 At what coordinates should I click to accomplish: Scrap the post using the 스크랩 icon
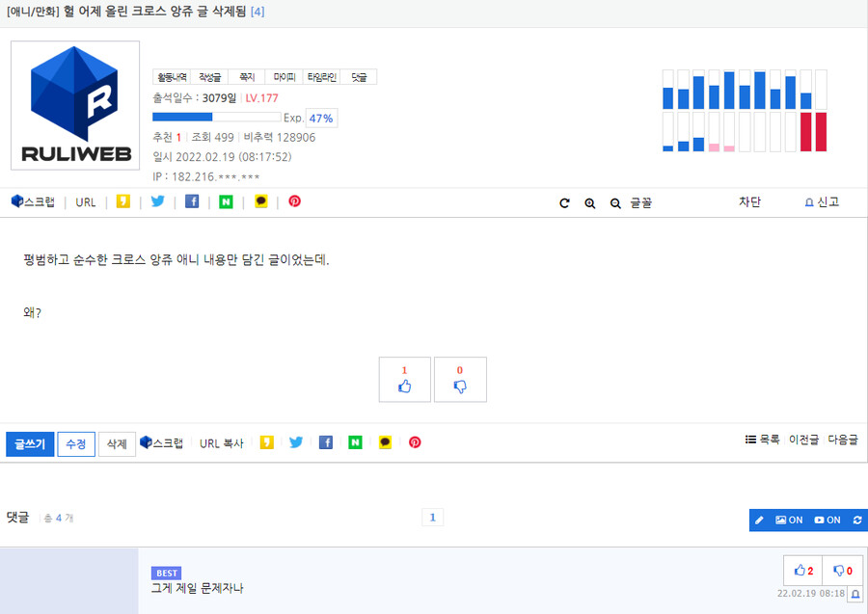point(34,201)
